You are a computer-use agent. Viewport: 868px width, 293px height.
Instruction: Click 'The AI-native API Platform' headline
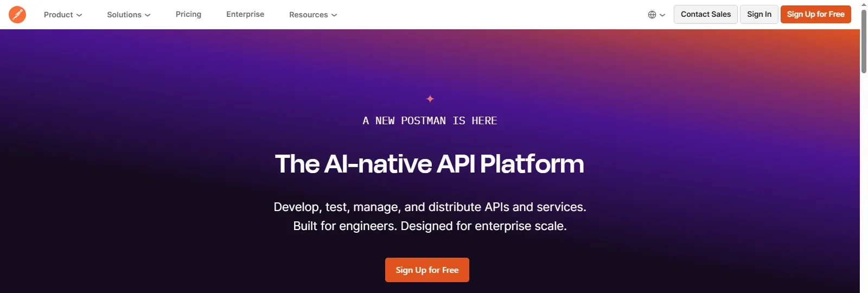430,164
